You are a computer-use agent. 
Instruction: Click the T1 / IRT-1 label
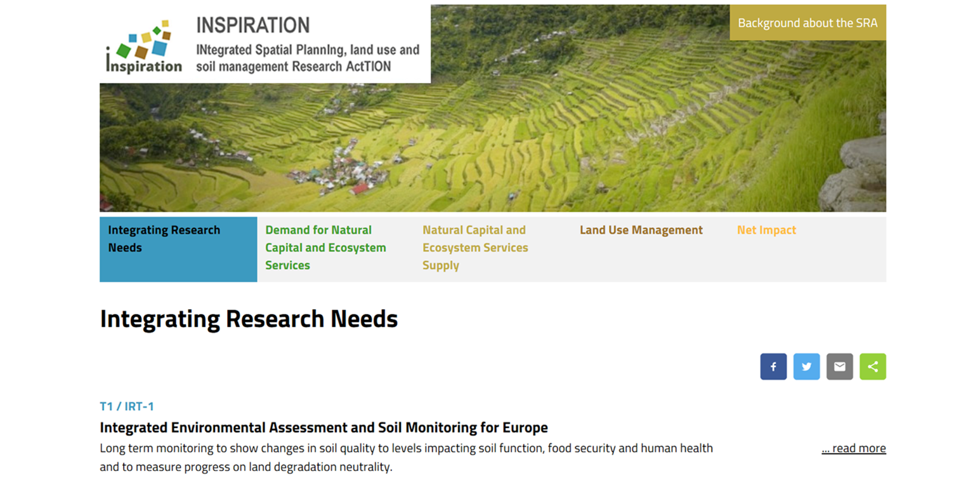point(127,406)
